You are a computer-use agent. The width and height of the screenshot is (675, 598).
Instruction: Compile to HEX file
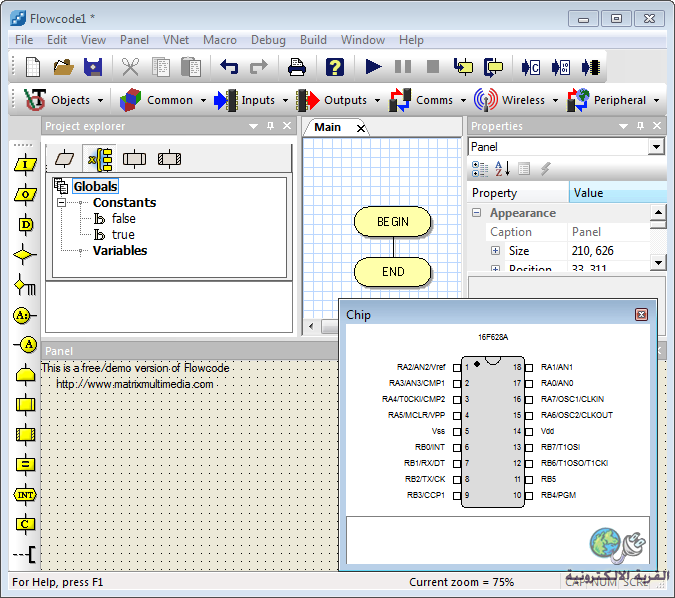point(561,67)
